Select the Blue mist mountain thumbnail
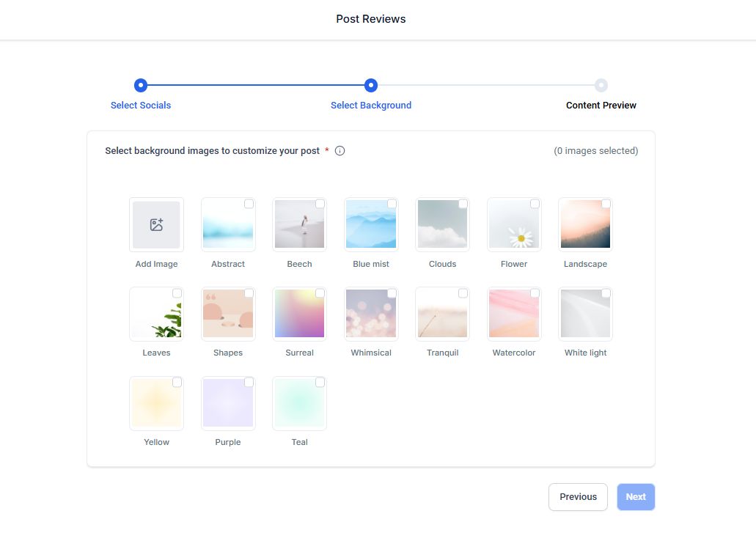 coord(371,224)
